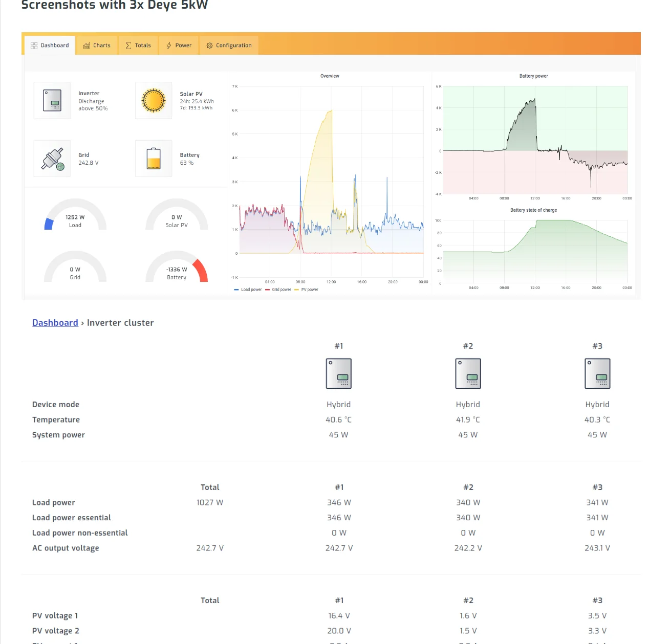Open the Totals tab

click(x=138, y=46)
